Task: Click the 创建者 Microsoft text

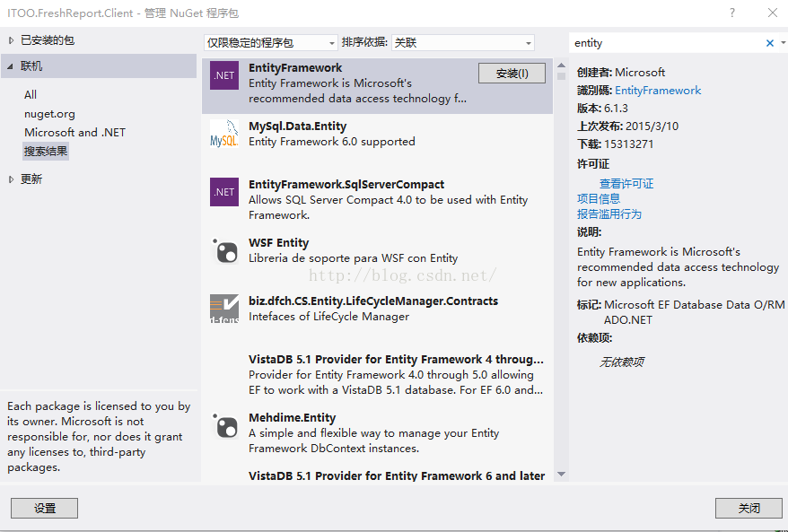Action: pos(640,73)
